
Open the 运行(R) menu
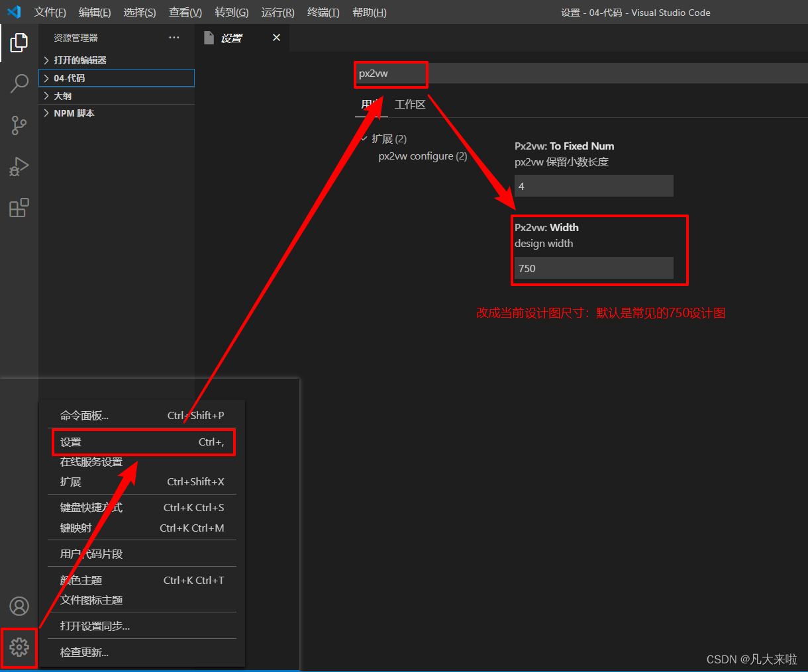click(278, 13)
